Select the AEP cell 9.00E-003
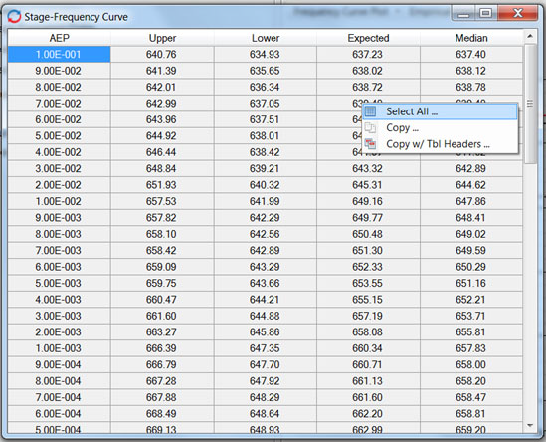 coord(59,218)
